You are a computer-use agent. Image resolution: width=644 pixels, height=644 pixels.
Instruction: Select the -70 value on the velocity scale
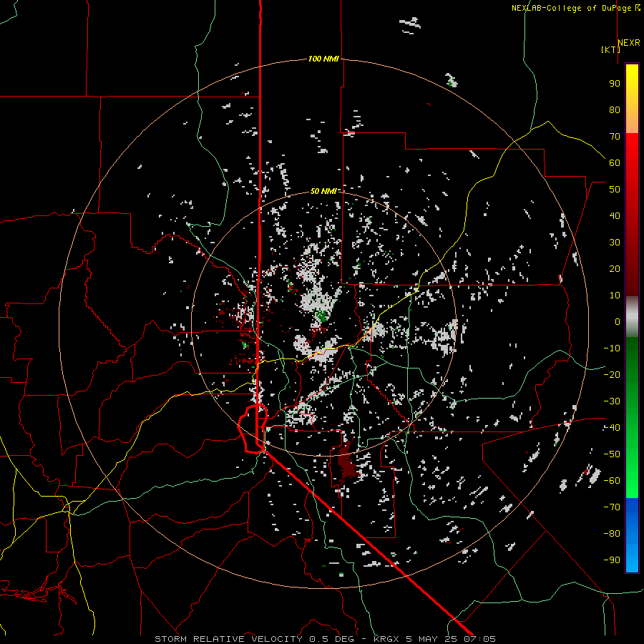point(612,507)
